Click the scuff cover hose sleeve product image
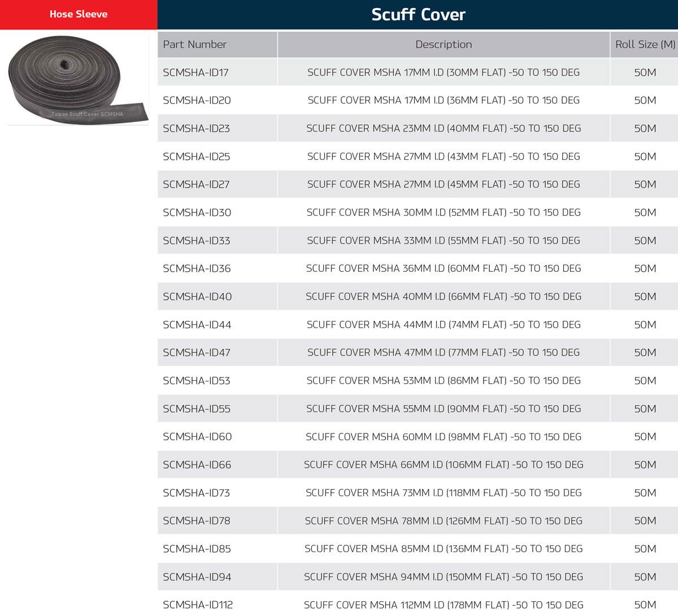This screenshot has height=616, width=678. (78, 79)
